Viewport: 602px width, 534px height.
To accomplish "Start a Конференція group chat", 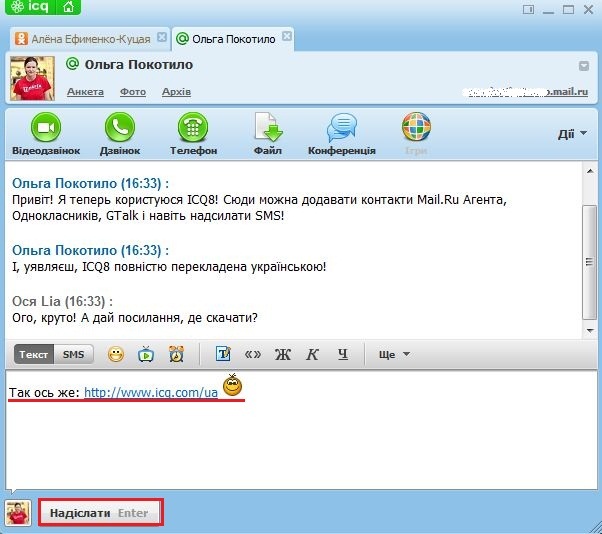I will (x=341, y=128).
